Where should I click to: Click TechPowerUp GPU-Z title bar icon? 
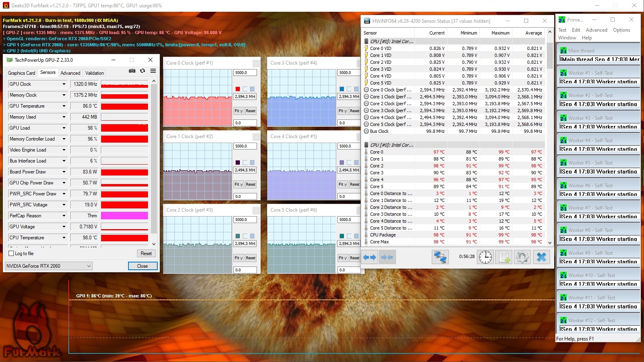pos(10,60)
